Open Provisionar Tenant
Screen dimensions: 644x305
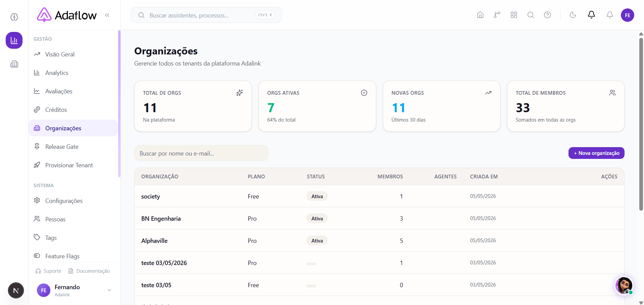click(x=73, y=165)
